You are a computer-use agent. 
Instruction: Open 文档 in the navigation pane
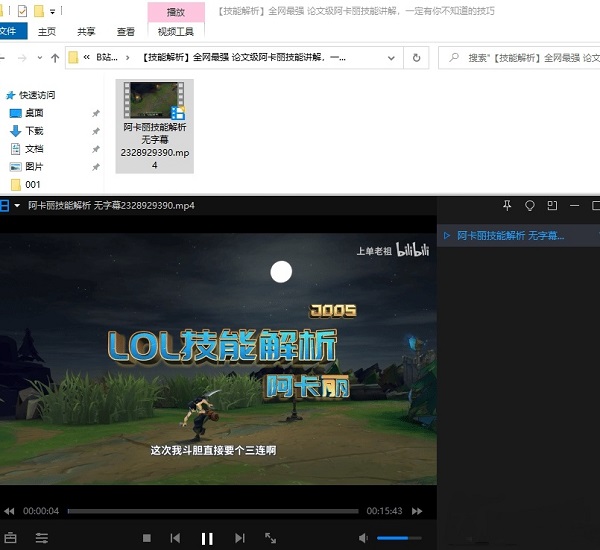[34, 149]
